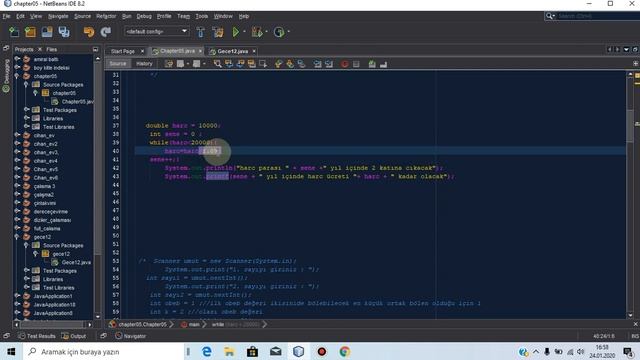Open Google Chrome from the taskbar
Image resolution: width=640 pixels, height=360 pixels.
pyautogui.click(x=344, y=351)
